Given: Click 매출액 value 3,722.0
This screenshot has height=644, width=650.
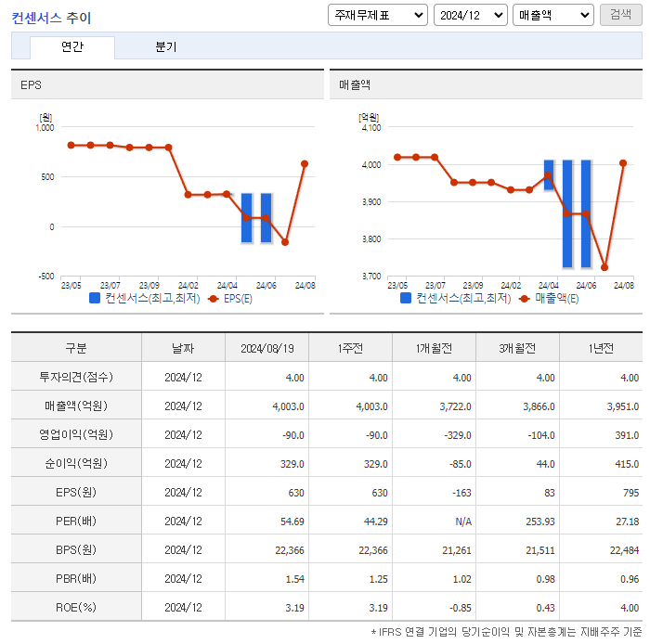Looking at the screenshot, I should tap(455, 406).
